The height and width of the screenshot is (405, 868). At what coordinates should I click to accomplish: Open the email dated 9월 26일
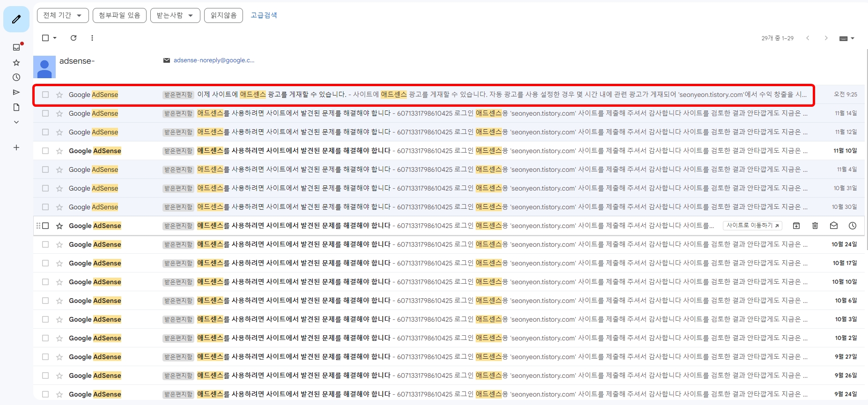(x=449, y=376)
